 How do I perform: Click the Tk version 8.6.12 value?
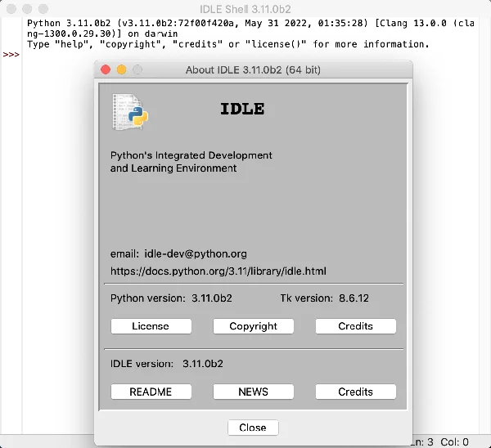354,298
